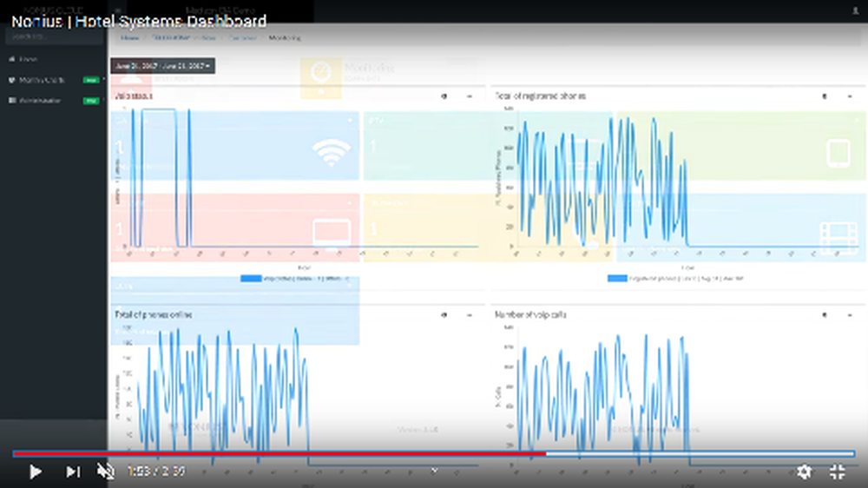Open the third sidebar item with grid icon
868x488 pixels.
tap(54, 101)
